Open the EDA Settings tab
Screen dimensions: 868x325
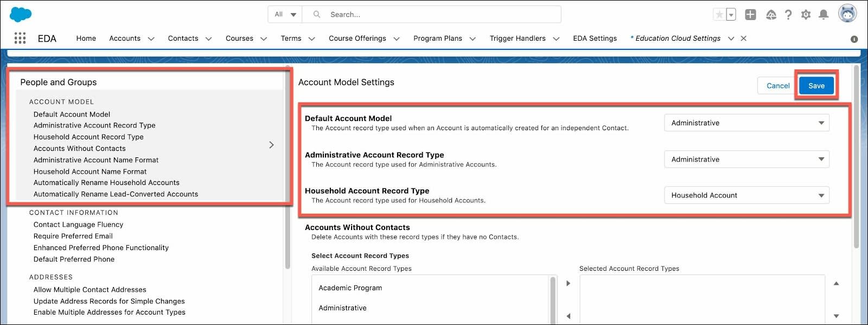[x=595, y=39]
